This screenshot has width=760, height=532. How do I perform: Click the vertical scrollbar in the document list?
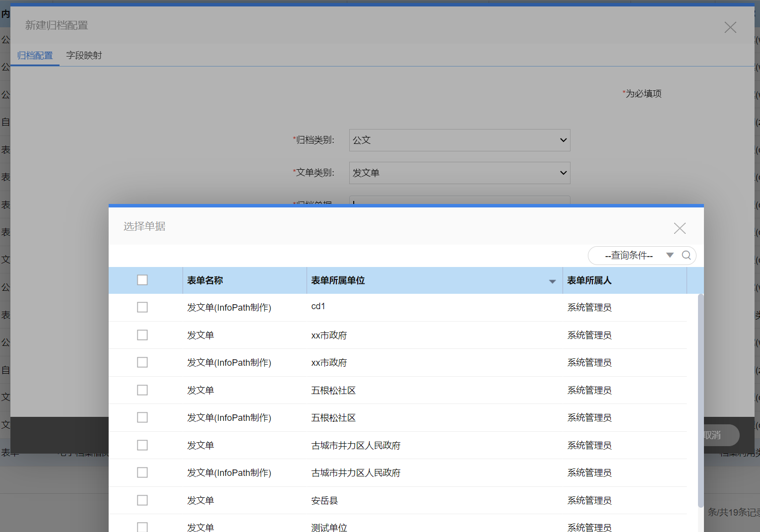(x=700, y=397)
